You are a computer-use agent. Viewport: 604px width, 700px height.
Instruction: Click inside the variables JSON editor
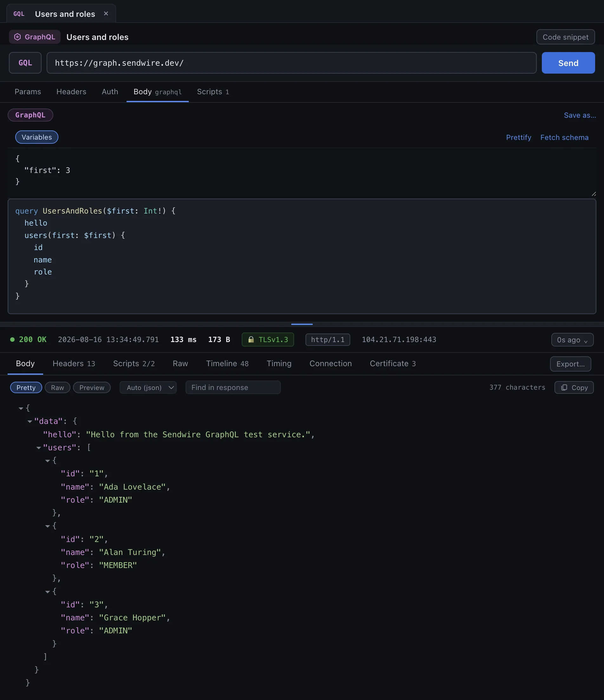(x=302, y=172)
